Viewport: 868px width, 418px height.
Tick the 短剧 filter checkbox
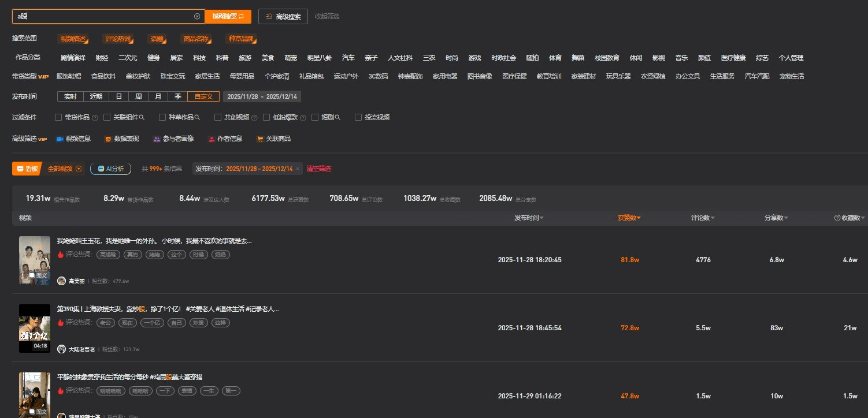315,117
